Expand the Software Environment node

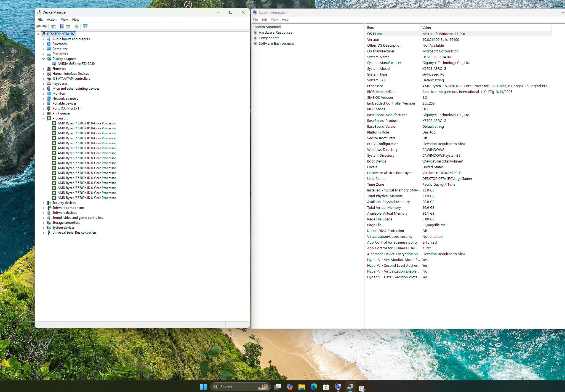[256, 43]
